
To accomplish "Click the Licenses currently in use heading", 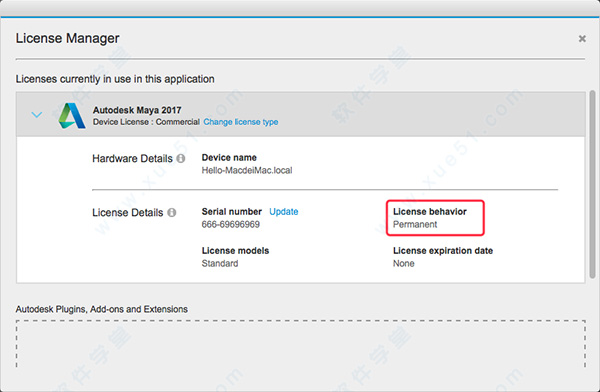I will [115, 79].
